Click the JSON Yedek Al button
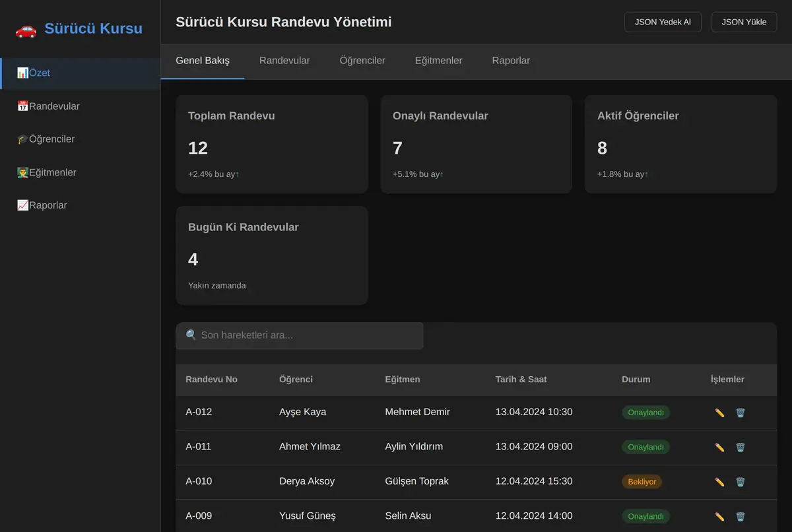This screenshot has height=532, width=792. point(663,22)
